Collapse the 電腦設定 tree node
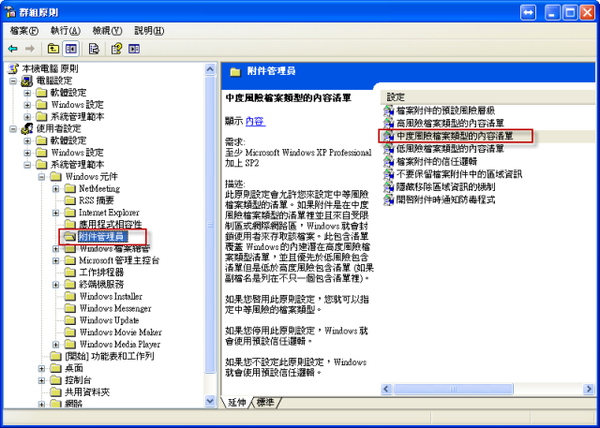600x428 pixels. 13,81
